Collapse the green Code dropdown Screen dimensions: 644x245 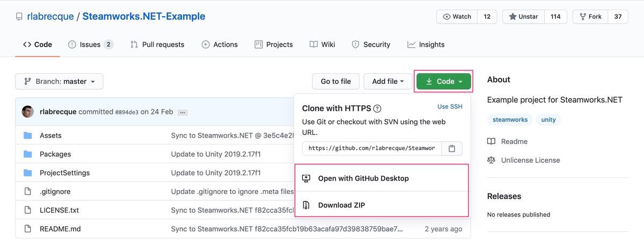[x=444, y=81]
